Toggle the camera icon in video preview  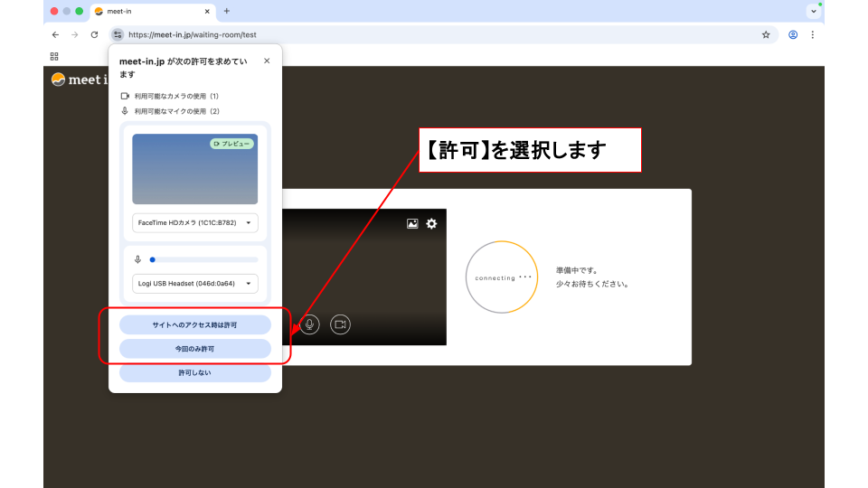[340, 324]
